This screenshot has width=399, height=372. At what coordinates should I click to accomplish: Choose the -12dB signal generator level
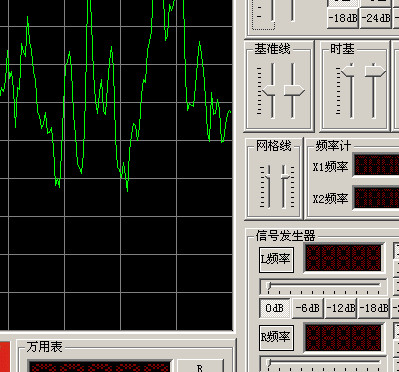341,308
